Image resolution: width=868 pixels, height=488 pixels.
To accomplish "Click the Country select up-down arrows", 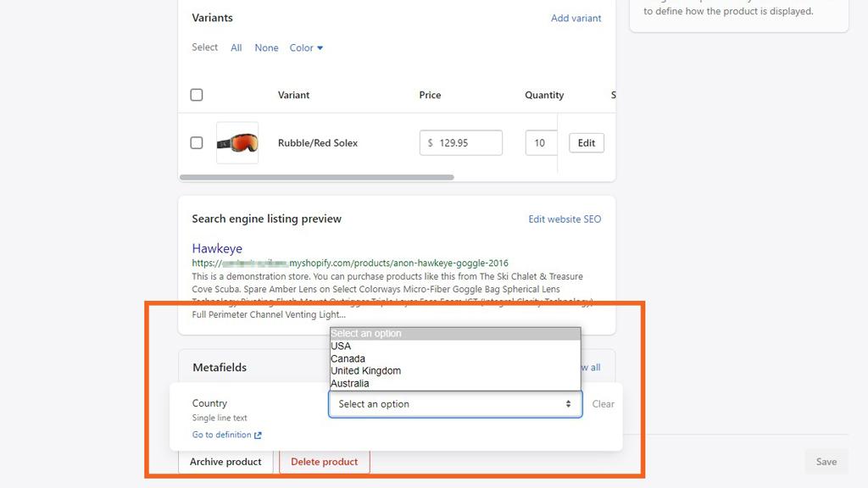I will [x=568, y=404].
